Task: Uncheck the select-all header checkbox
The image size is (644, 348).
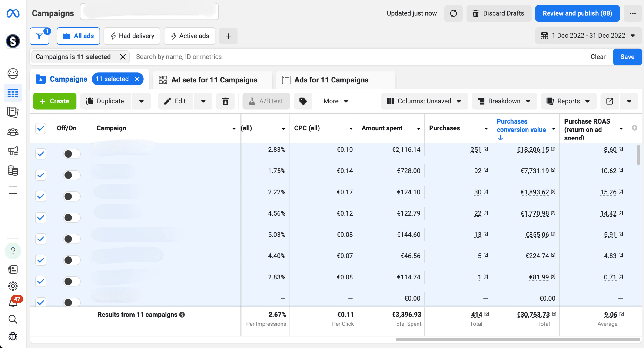Action: (40, 128)
